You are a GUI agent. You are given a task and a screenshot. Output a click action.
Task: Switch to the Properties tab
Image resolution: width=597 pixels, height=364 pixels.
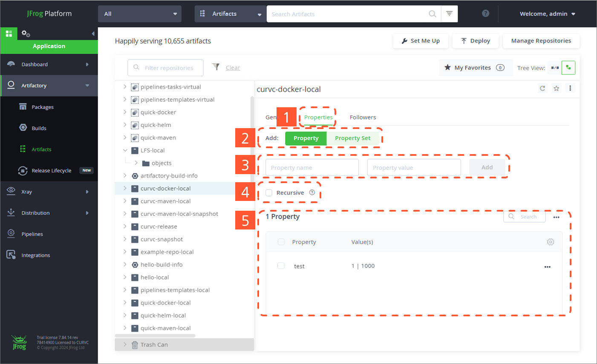(318, 117)
